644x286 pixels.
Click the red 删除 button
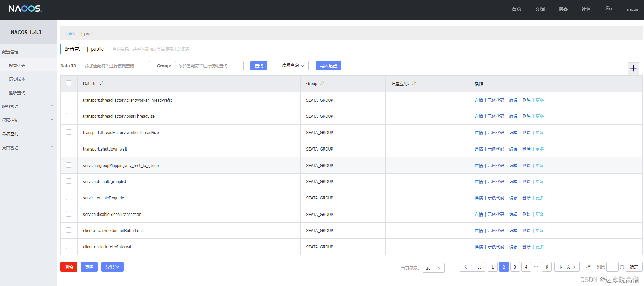click(x=69, y=267)
